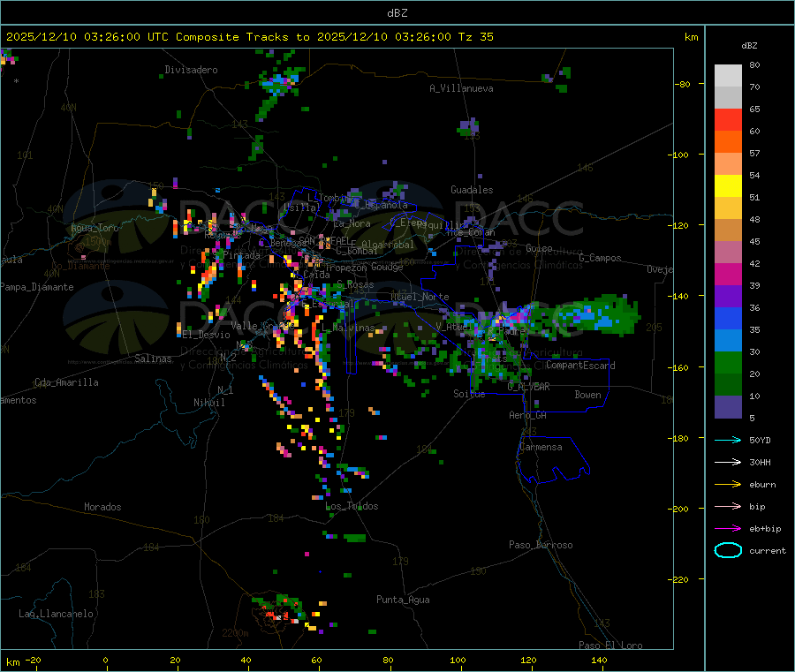The height and width of the screenshot is (672, 795).
Task: Click the Morados location label
Action: click(x=102, y=507)
